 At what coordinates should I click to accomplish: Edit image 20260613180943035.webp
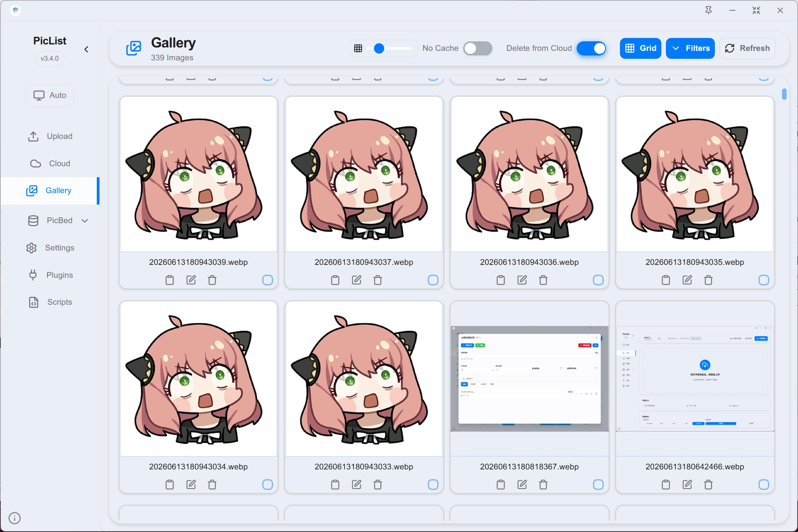pos(687,280)
